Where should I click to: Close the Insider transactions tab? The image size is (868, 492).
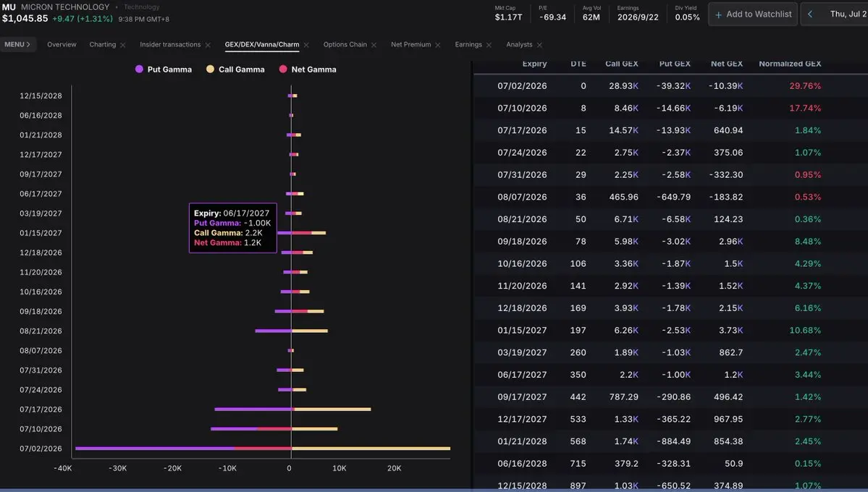[x=208, y=45]
